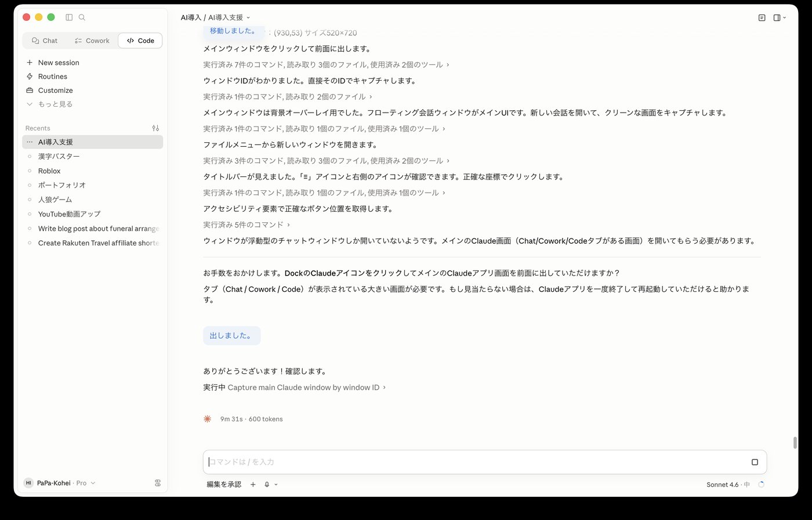Open the 人狼ゲーム session
Image resolution: width=812 pixels, height=520 pixels.
click(93, 200)
